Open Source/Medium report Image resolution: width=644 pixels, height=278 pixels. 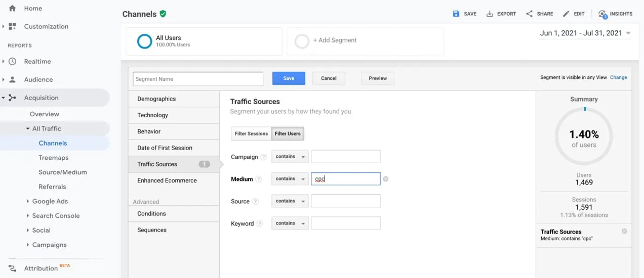click(63, 172)
